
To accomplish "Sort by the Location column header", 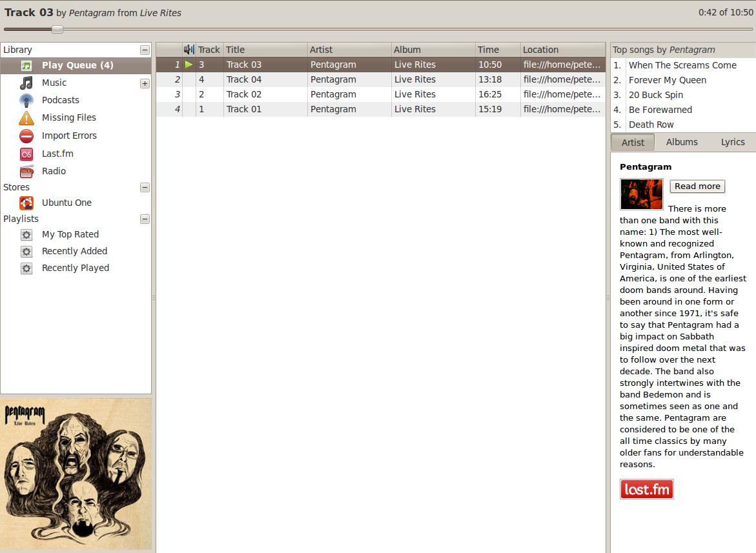I will [563, 50].
